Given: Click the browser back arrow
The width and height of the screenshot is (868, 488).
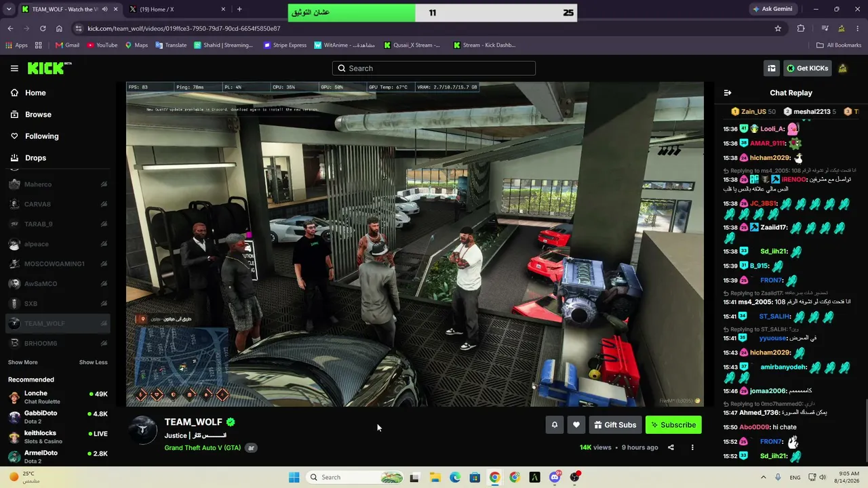Looking at the screenshot, I should (x=10, y=28).
